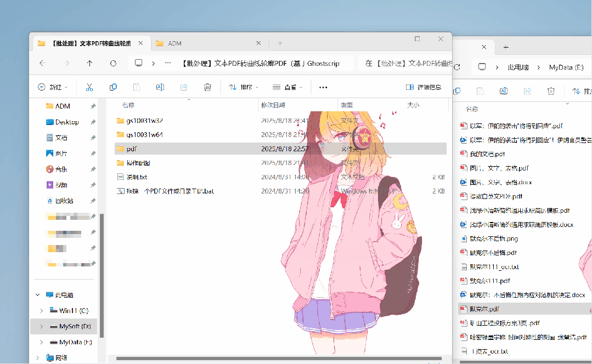Screen dimensions: 592x364
Task: Click the Copy icon in toolbar
Action: click(x=113, y=87)
